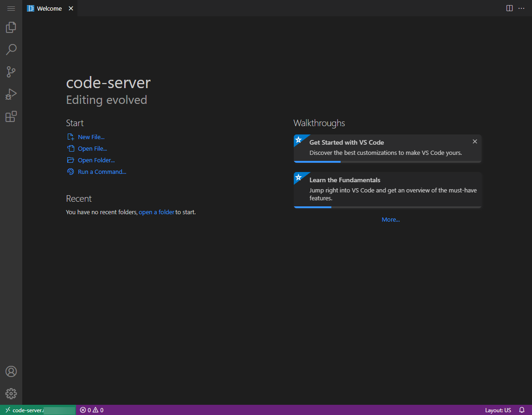Click the Open Folder... link
Image resolution: width=532 pixels, height=415 pixels.
(96, 160)
